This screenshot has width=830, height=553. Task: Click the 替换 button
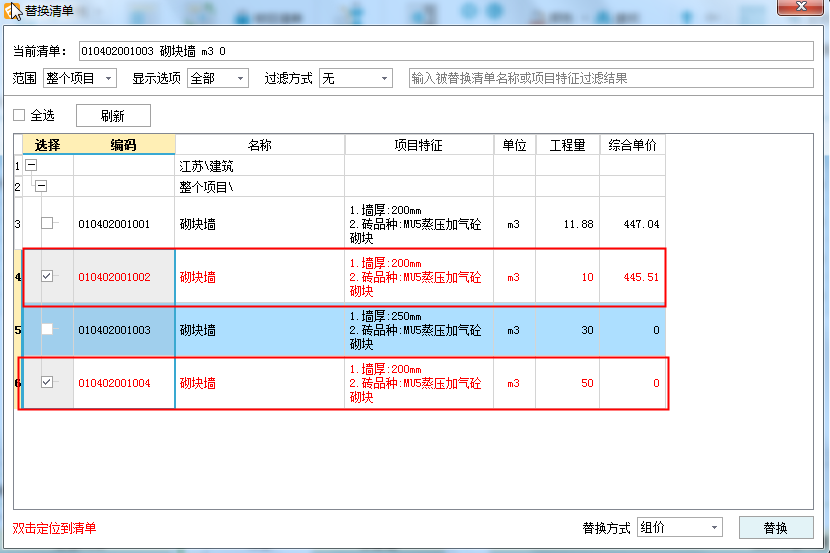pos(775,528)
